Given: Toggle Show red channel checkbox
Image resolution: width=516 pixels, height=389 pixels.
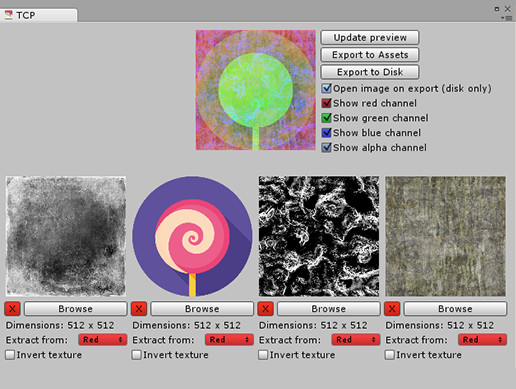Looking at the screenshot, I should [327, 103].
